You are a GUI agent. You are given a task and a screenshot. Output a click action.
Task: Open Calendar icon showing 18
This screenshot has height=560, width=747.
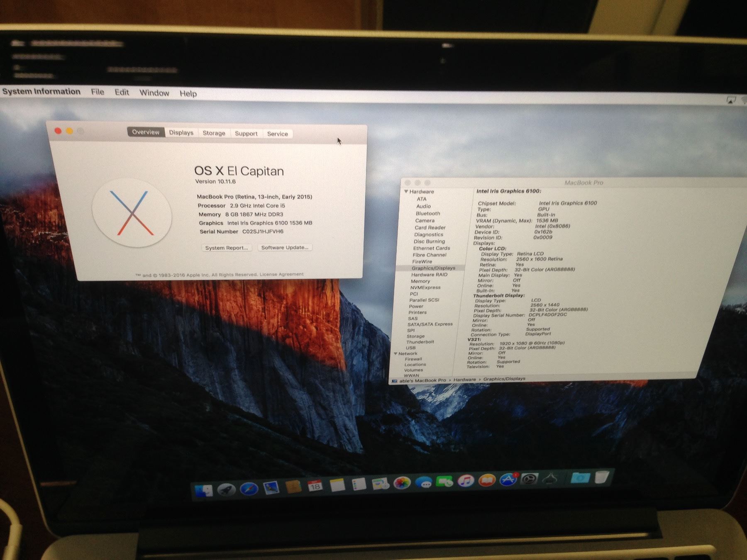pyautogui.click(x=315, y=486)
